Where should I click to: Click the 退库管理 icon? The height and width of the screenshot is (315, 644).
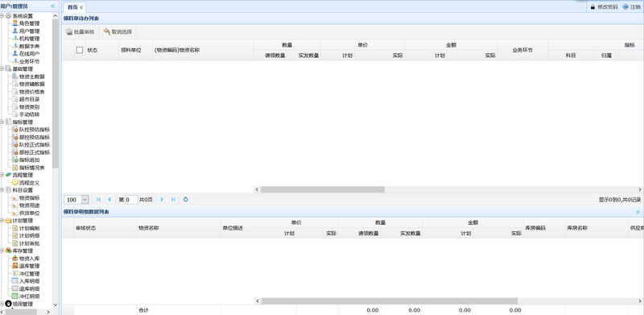pyautogui.click(x=15, y=266)
